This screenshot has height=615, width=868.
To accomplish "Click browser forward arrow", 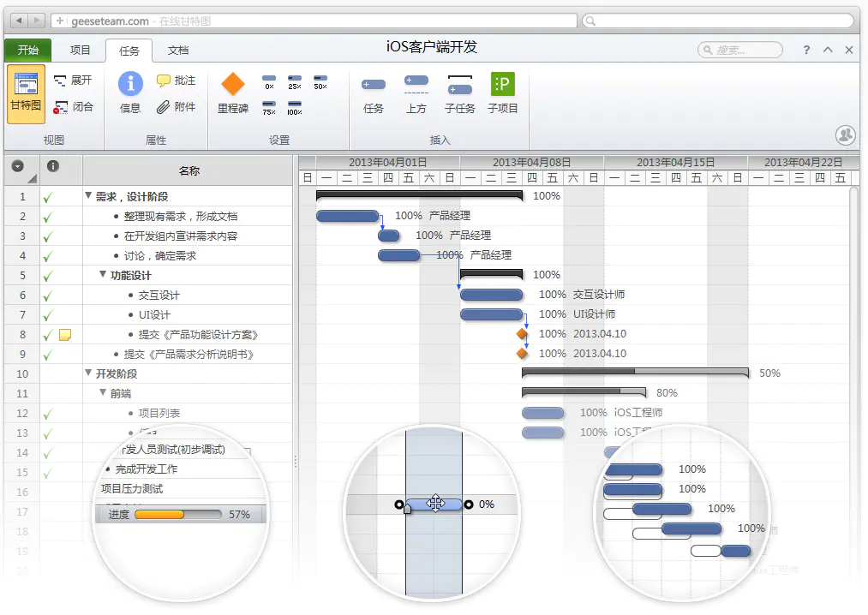I will tap(36, 21).
